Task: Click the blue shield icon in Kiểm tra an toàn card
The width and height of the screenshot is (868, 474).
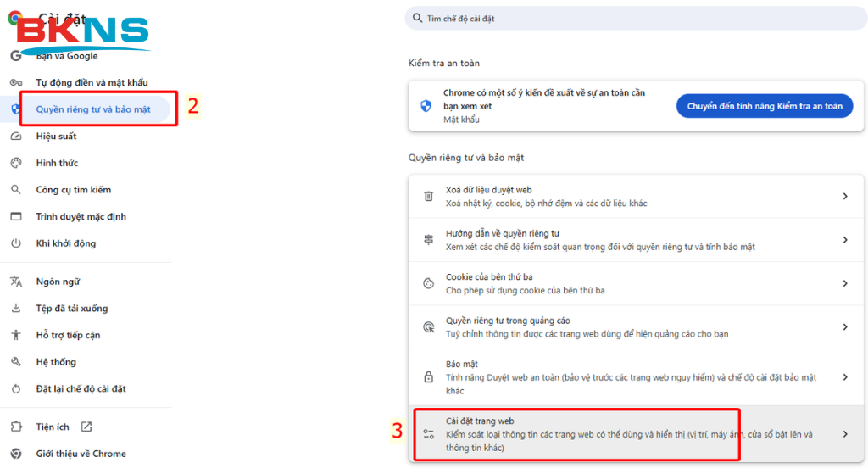Action: (426, 106)
